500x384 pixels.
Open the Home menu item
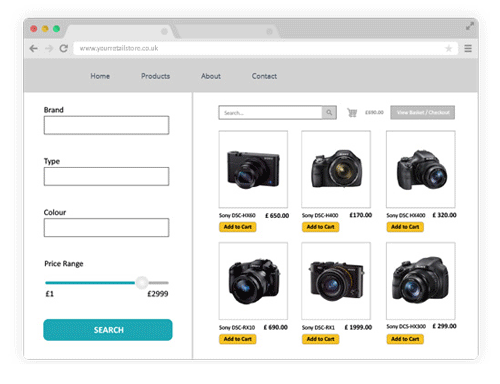tap(100, 76)
